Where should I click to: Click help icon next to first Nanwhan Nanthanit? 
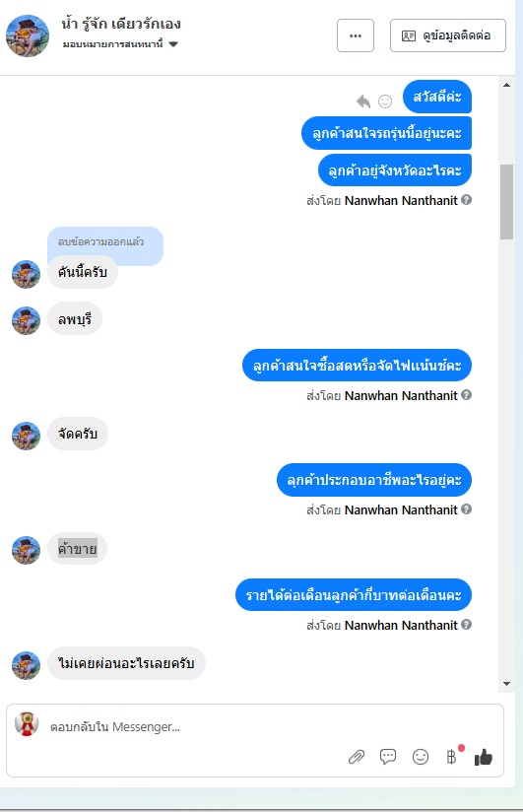point(466,200)
